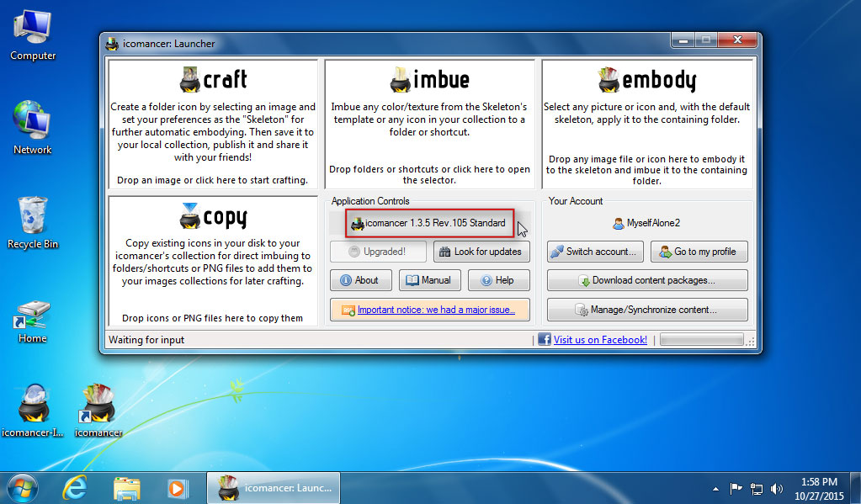Image resolution: width=861 pixels, height=504 pixels.
Task: Click the Facebook logo icon in status bar
Action: coord(545,339)
